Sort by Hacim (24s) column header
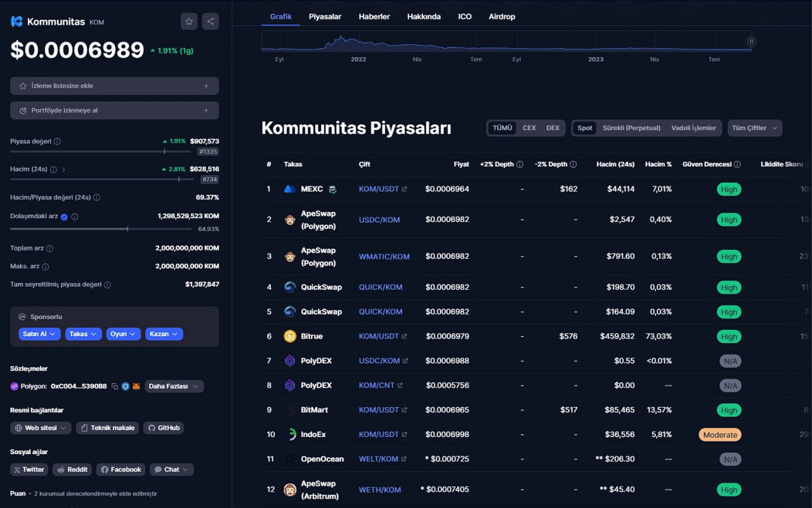Screen dimensions: 812x508 (615, 164)
